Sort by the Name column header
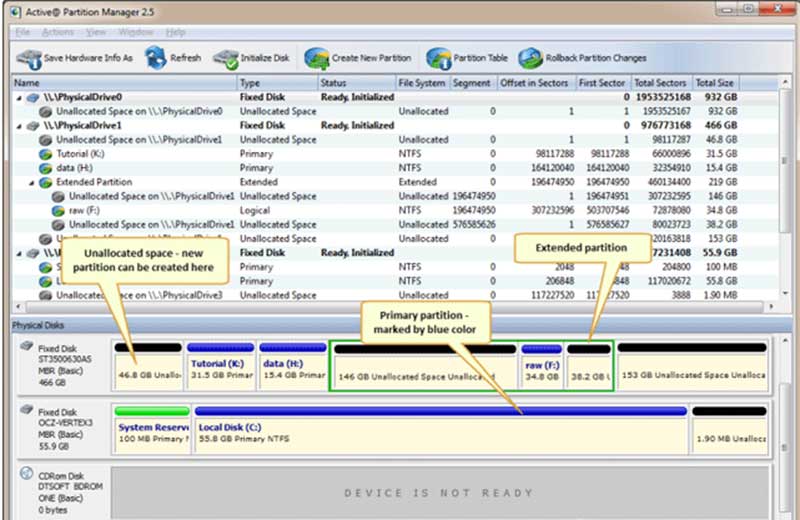800x520 pixels. tap(124, 83)
